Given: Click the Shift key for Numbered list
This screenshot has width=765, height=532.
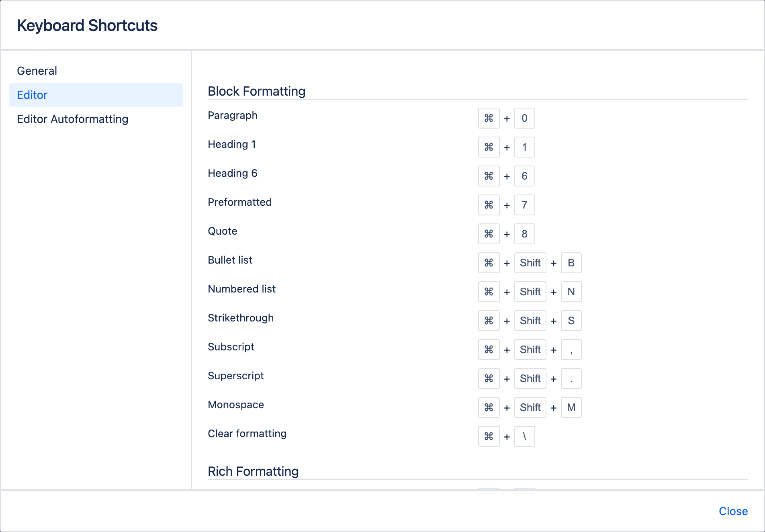Looking at the screenshot, I should pos(530,292).
